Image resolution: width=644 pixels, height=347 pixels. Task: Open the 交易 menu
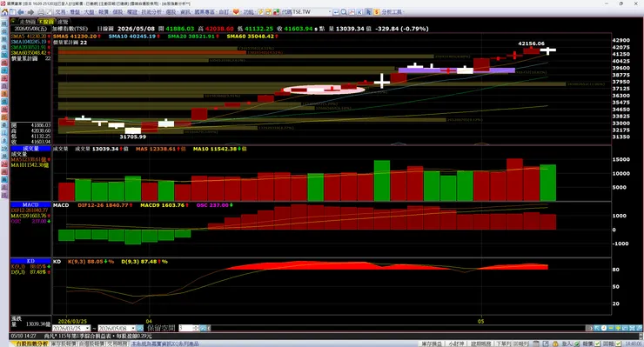click(61, 12)
